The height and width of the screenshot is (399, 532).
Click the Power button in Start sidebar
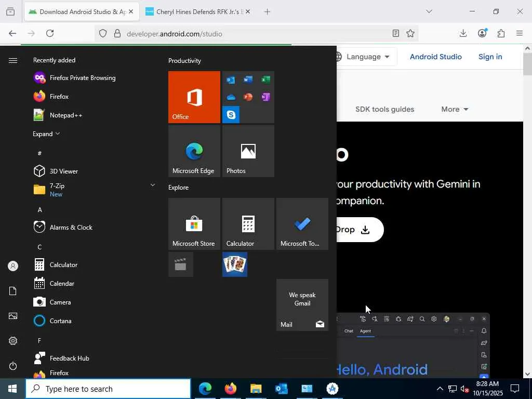[13, 366]
